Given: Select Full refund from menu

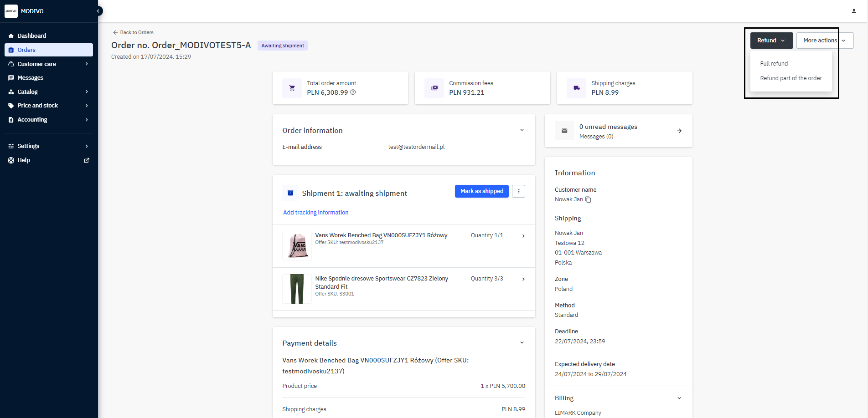Looking at the screenshot, I should click(774, 64).
